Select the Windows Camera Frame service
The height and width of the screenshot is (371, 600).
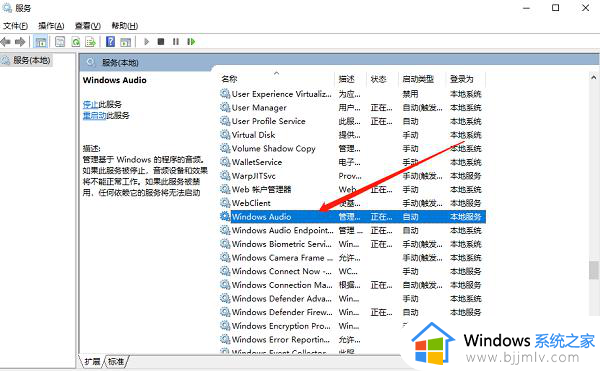352,257
